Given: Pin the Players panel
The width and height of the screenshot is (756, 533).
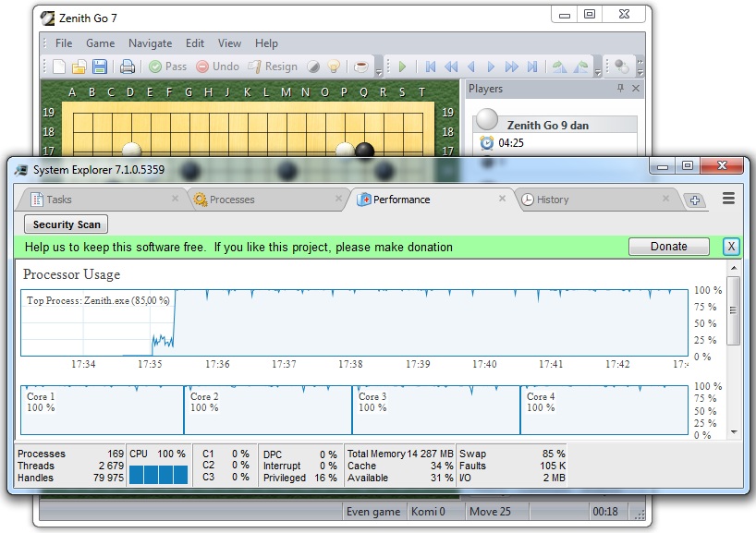Looking at the screenshot, I should coord(621,89).
